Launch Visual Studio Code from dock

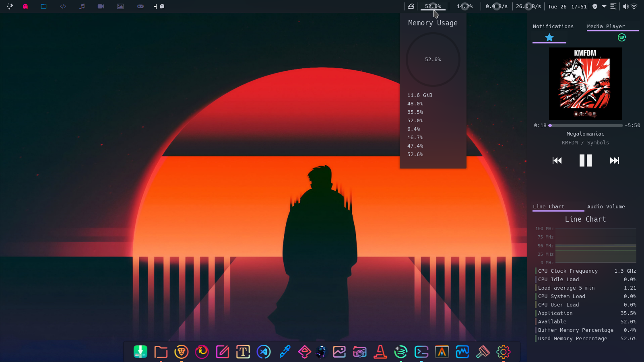click(x=264, y=352)
